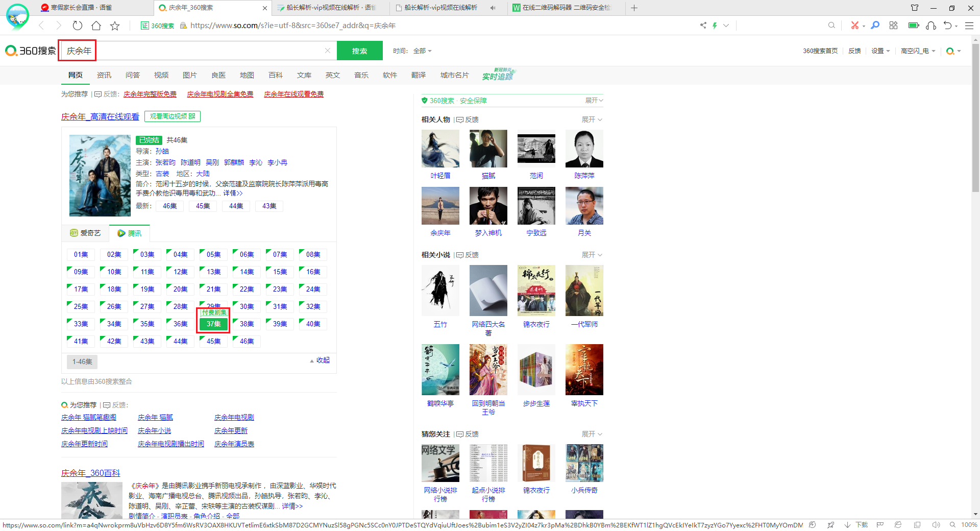Click the 庆余年完整版免费 suggestion link
Viewport: 980px width, 531px height.
(150, 94)
